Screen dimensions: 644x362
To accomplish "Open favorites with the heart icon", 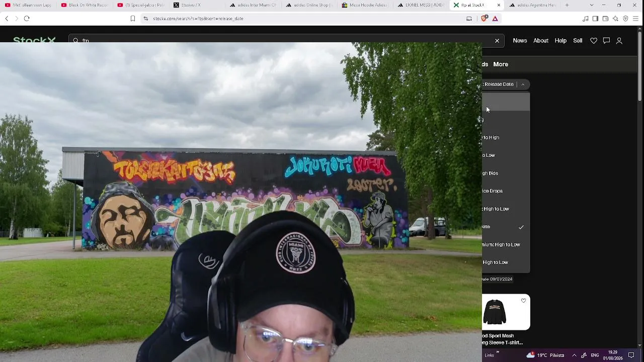I will tap(594, 41).
